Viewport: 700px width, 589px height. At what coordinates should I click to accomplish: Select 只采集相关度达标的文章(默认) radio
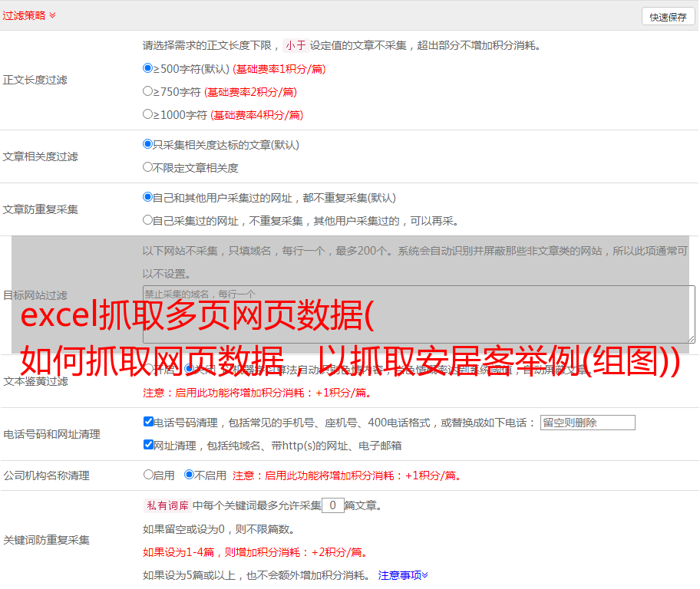tap(147, 144)
